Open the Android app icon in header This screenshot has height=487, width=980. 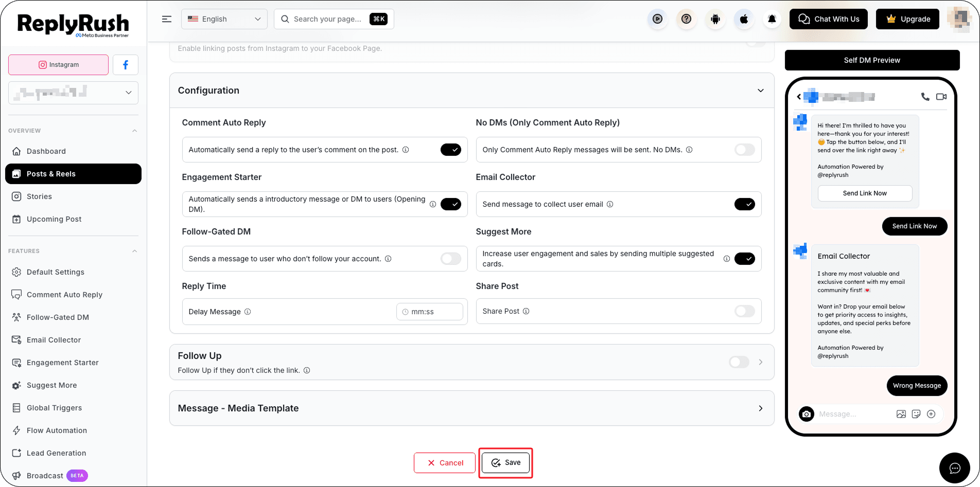[x=715, y=19]
